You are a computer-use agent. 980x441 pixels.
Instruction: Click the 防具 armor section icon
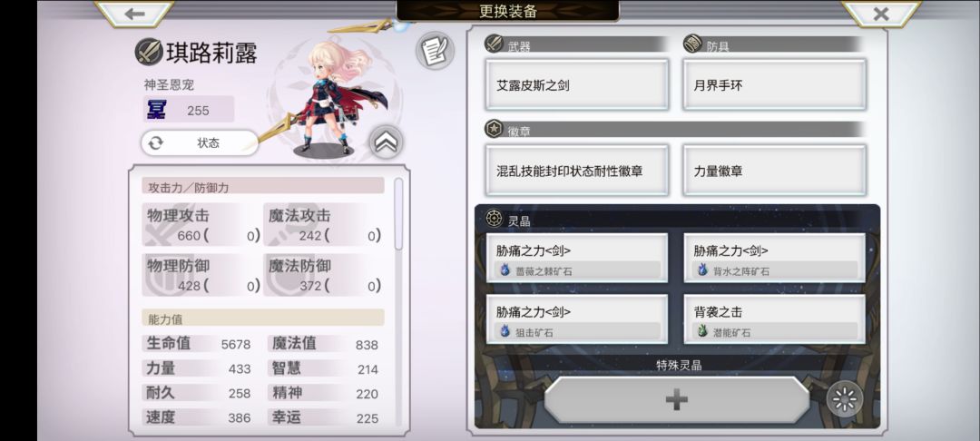[691, 44]
